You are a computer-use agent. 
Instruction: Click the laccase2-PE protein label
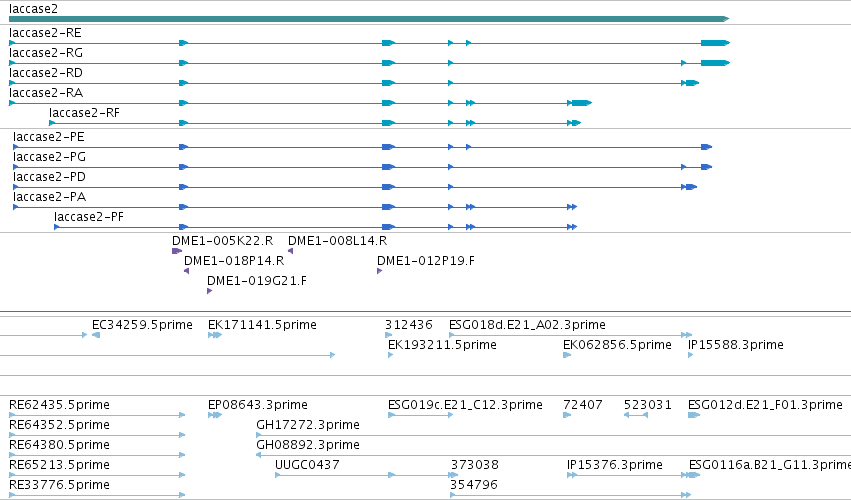click(x=49, y=137)
